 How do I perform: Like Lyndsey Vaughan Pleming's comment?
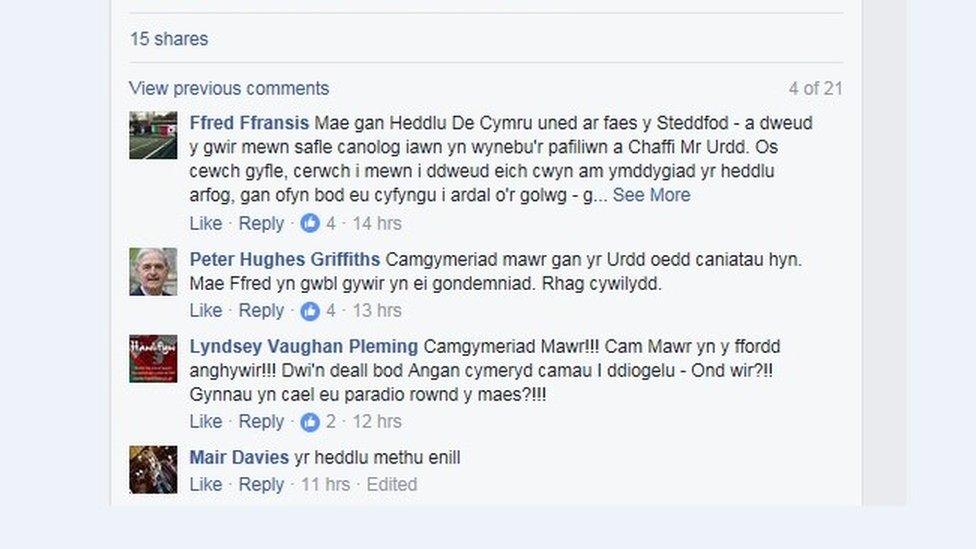[x=206, y=422]
